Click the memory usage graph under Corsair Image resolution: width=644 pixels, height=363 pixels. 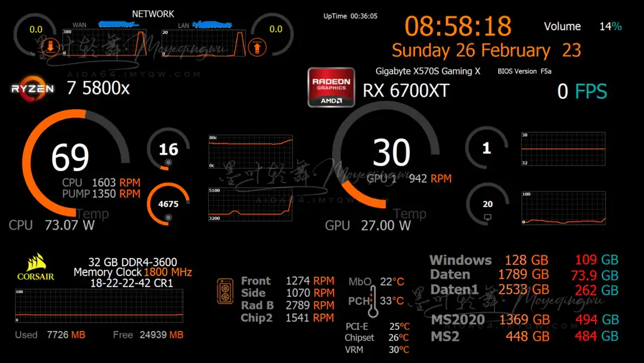(99, 306)
